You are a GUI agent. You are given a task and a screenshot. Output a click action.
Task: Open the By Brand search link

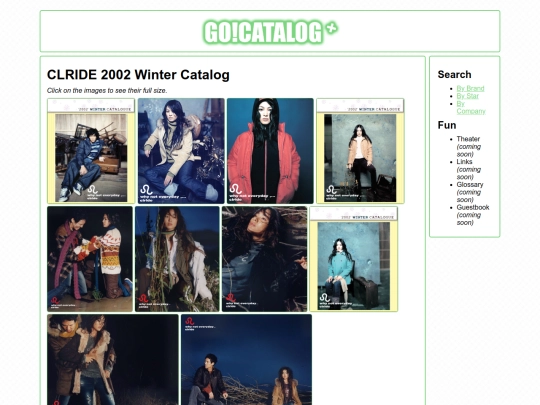tap(470, 89)
